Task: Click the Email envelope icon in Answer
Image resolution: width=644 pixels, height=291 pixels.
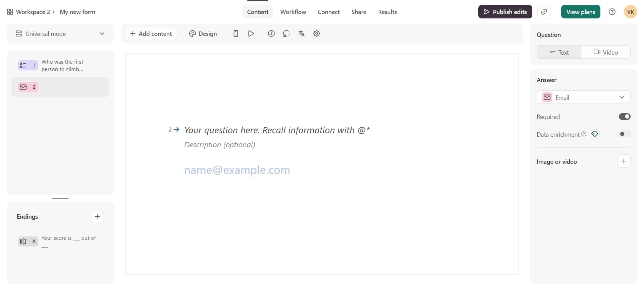Action: pos(547,97)
